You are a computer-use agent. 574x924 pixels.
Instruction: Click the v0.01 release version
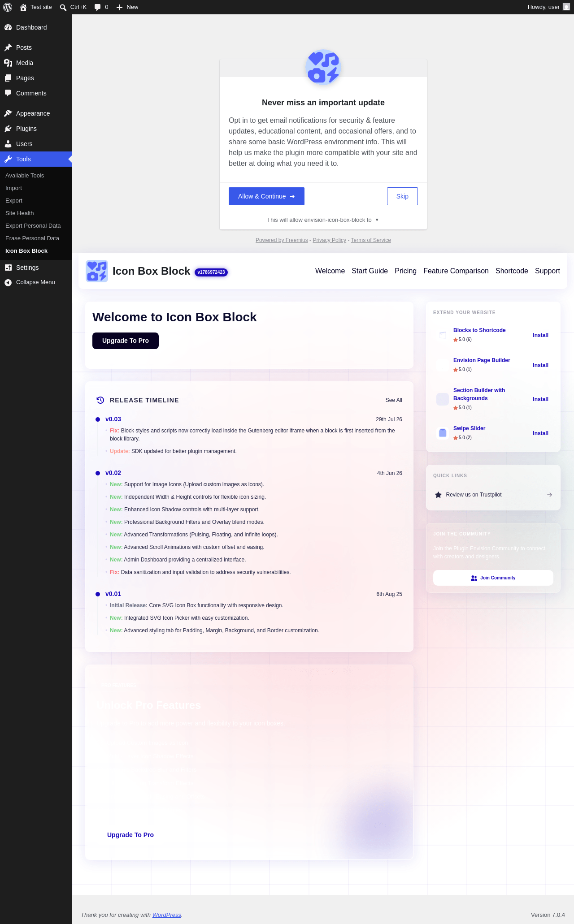tap(113, 594)
